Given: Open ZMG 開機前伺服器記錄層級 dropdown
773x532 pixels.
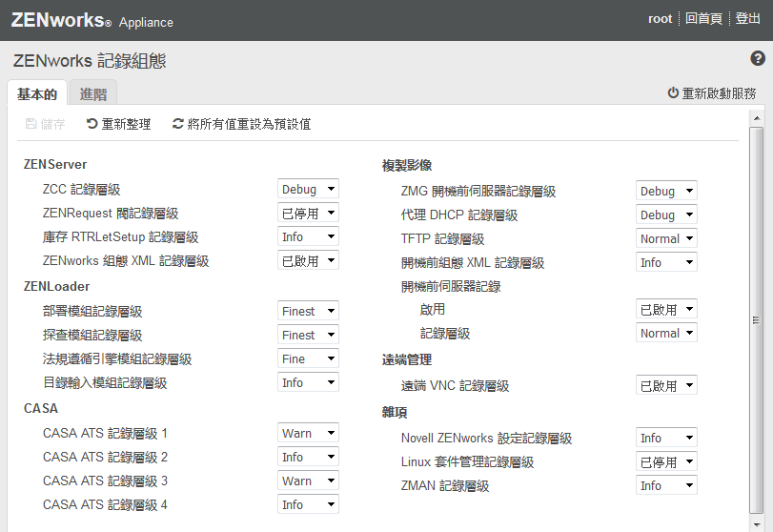Looking at the screenshot, I should [666, 191].
